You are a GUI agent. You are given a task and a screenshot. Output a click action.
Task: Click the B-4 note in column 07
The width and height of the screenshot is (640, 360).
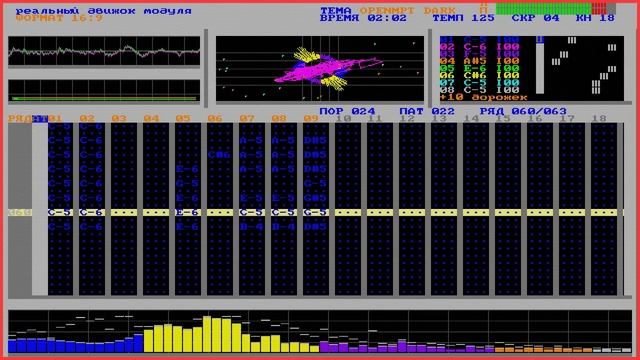click(x=251, y=227)
